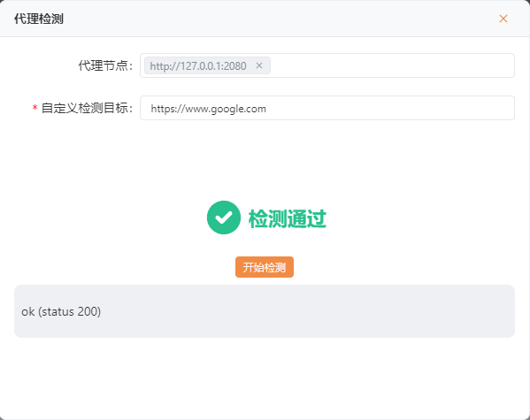Click the dialog header bar background
The width and height of the screenshot is (530, 420).
271,19
